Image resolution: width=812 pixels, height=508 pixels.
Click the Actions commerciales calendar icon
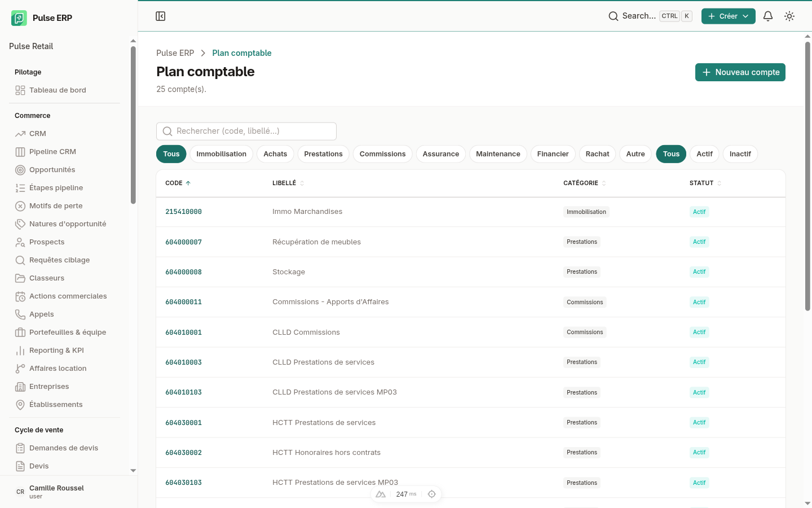pyautogui.click(x=20, y=296)
